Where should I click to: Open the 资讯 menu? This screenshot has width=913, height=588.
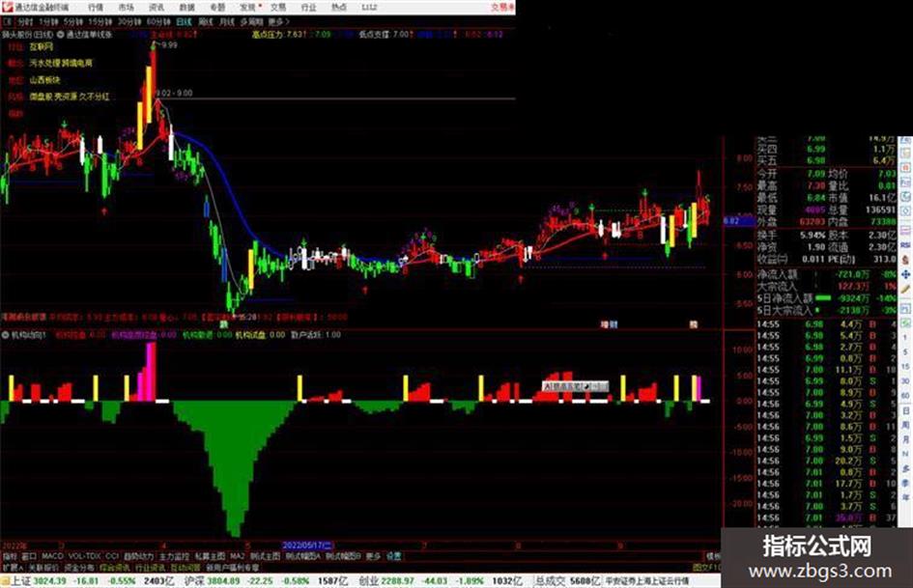pyautogui.click(x=157, y=8)
